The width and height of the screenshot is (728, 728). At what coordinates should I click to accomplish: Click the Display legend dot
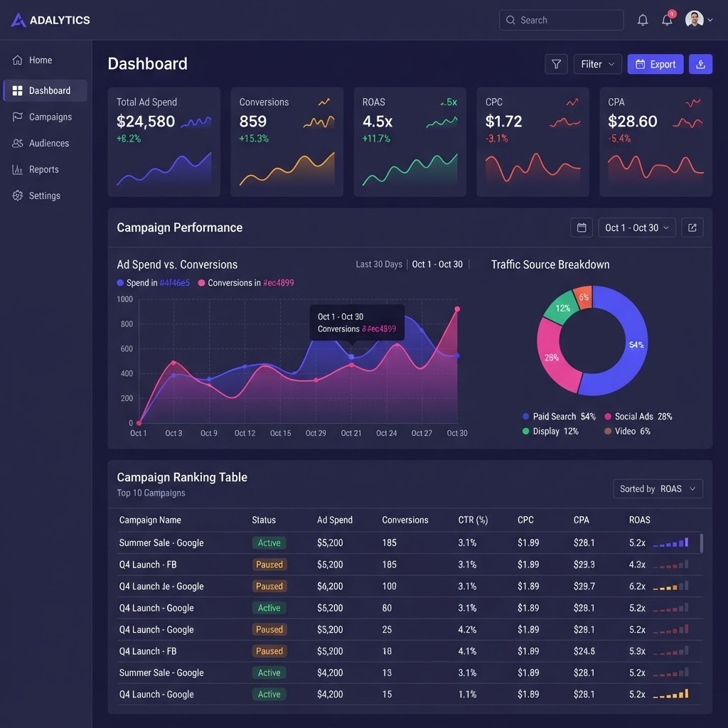pyautogui.click(x=525, y=432)
